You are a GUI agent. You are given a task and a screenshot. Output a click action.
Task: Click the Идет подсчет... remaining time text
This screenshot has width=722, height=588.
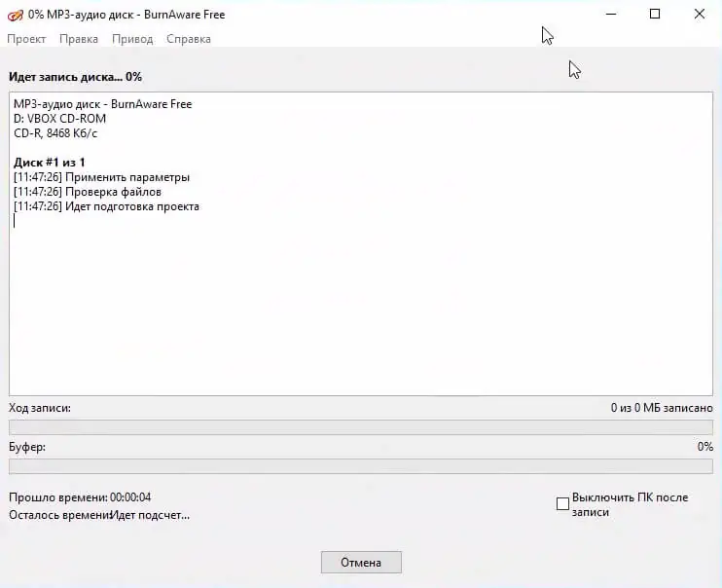pos(151,515)
